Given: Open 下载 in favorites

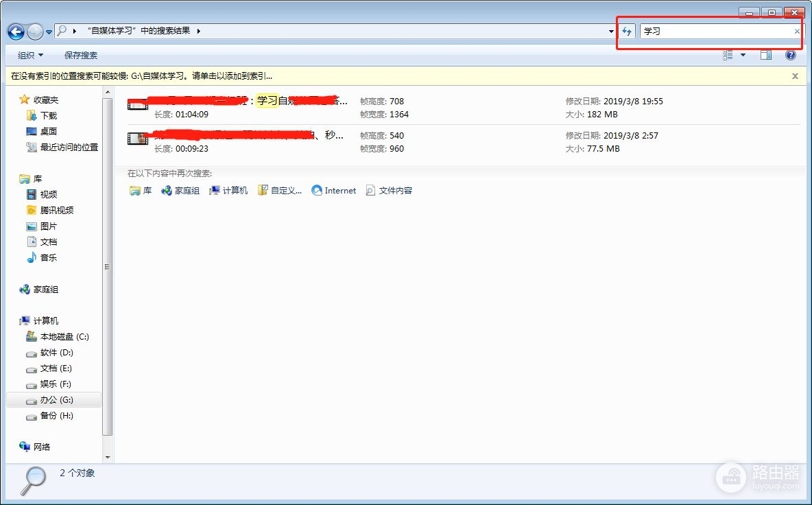Looking at the screenshot, I should coord(41,115).
